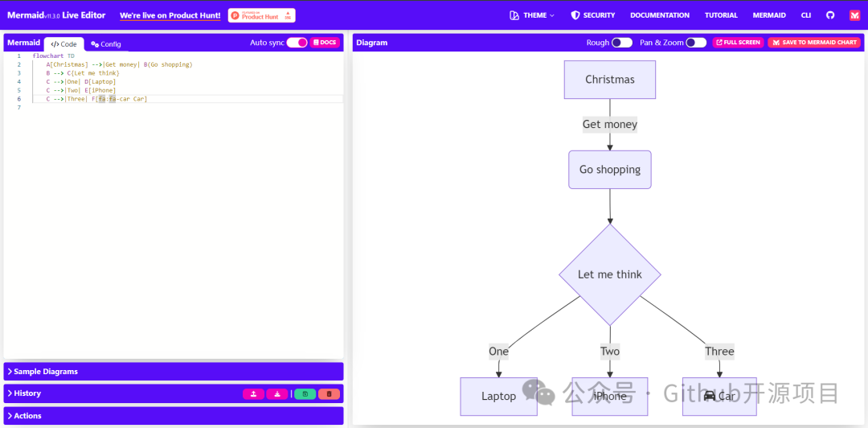
Task: Enable the Rough toggle
Action: (621, 43)
